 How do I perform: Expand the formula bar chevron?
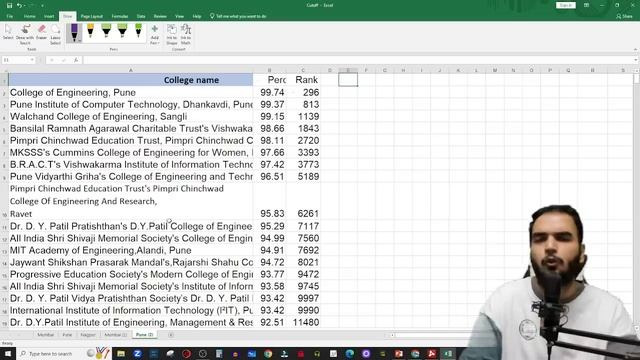click(x=636, y=60)
